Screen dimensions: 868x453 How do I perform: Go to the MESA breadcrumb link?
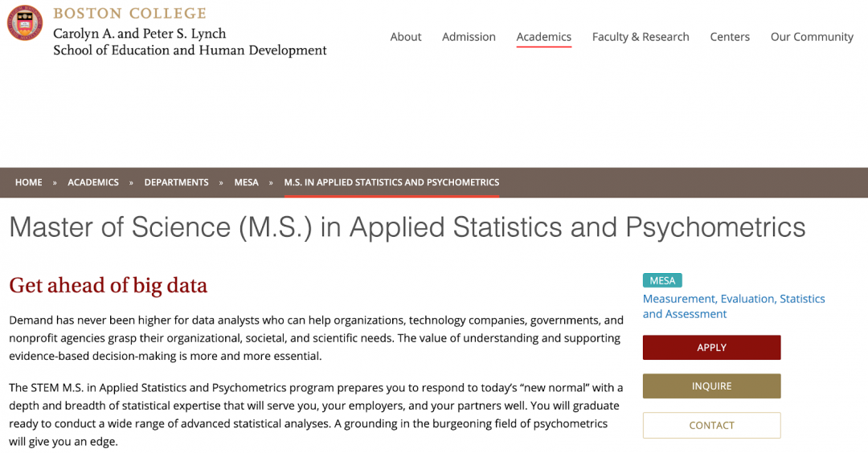[x=246, y=182]
